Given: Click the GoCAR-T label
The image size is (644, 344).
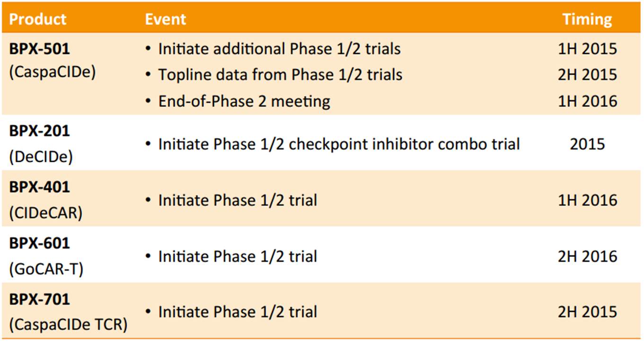Looking at the screenshot, I should (46, 269).
